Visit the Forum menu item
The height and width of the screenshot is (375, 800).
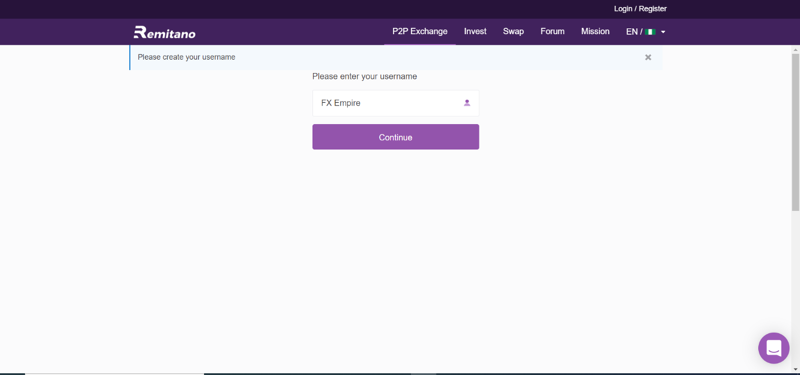[x=553, y=32]
